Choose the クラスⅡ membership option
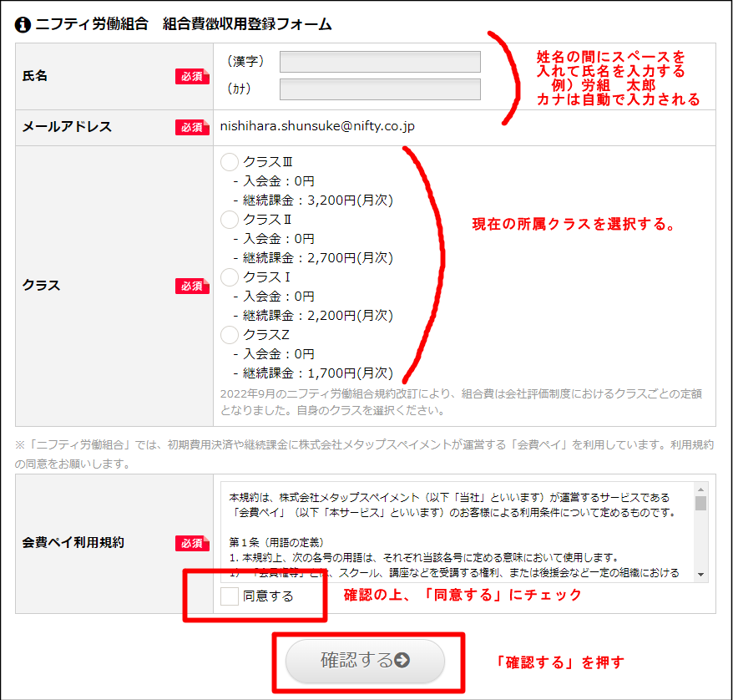The height and width of the screenshot is (700, 733). pyautogui.click(x=230, y=220)
